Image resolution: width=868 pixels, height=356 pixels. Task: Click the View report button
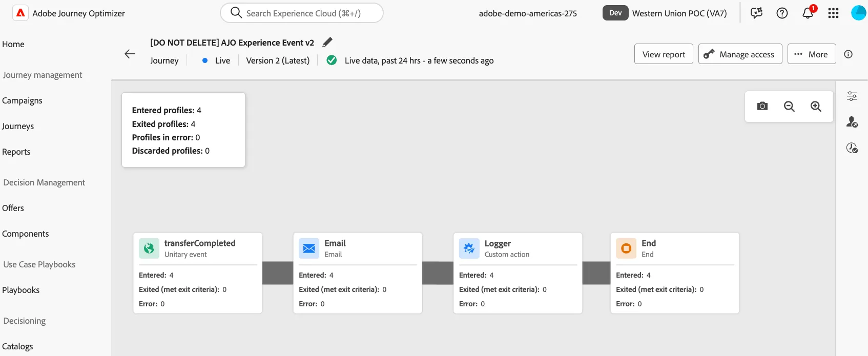(664, 54)
